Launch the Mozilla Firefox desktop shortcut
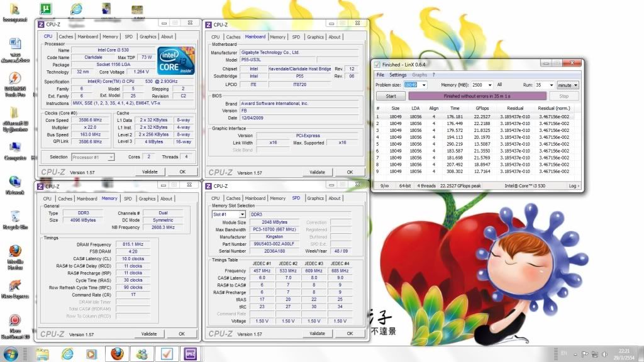 point(15,252)
